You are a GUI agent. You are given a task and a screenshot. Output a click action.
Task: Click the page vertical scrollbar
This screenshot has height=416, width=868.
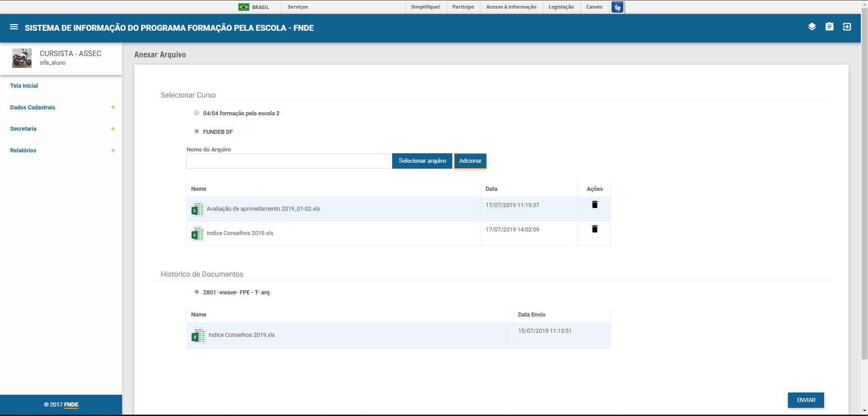point(864,181)
